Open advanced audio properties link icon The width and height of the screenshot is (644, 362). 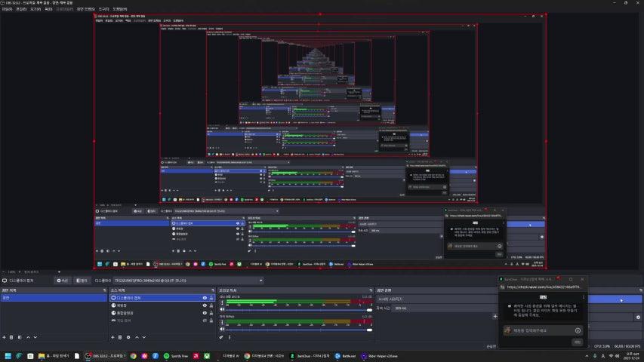point(221,337)
